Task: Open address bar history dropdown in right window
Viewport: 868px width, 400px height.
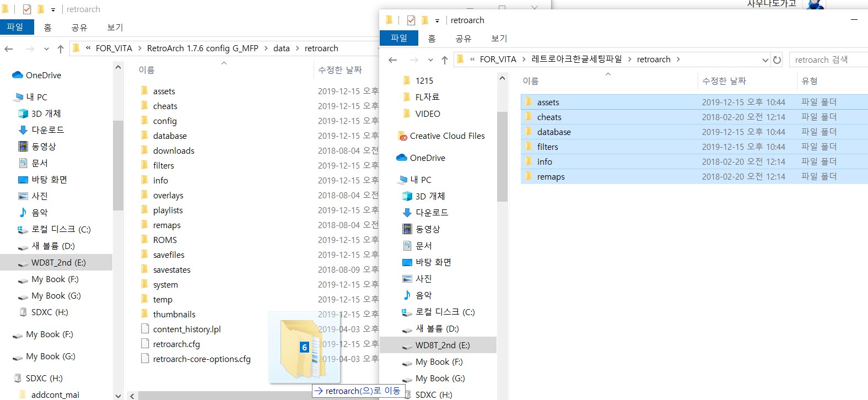Action: point(765,60)
